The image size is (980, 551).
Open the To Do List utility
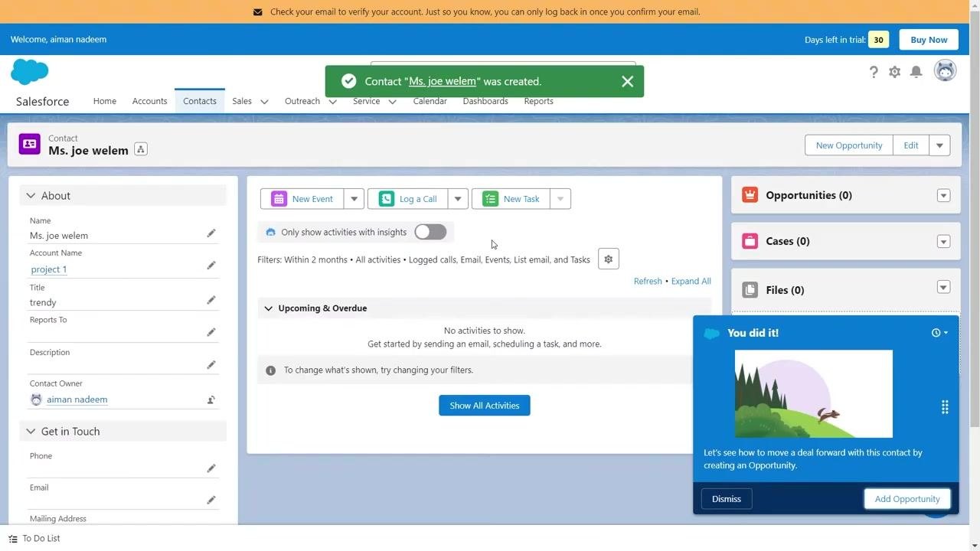click(34, 539)
